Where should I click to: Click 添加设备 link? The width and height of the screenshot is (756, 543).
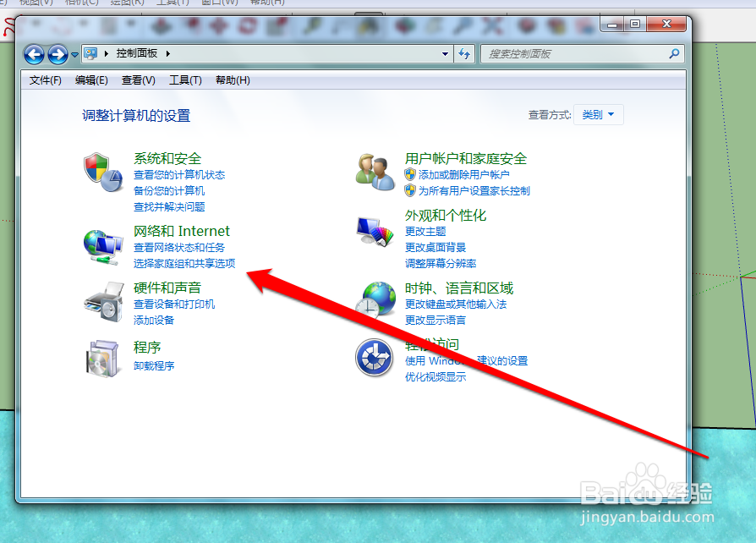tap(154, 321)
